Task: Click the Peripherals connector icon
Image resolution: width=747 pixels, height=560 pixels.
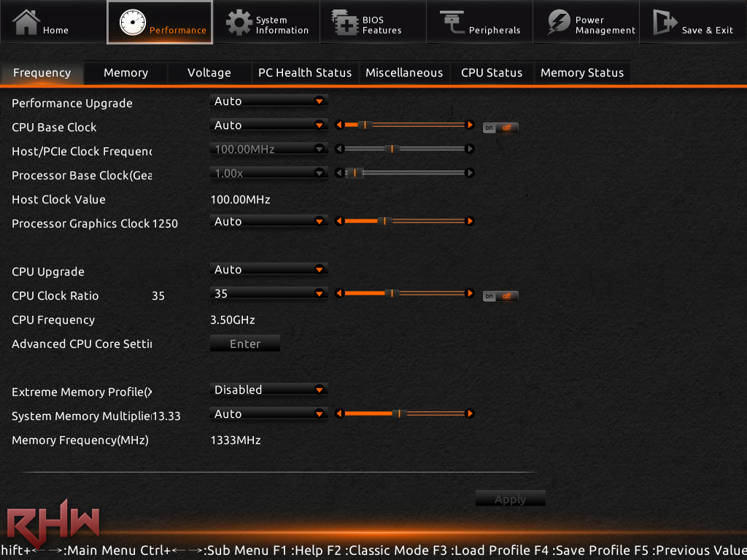Action: click(452, 23)
